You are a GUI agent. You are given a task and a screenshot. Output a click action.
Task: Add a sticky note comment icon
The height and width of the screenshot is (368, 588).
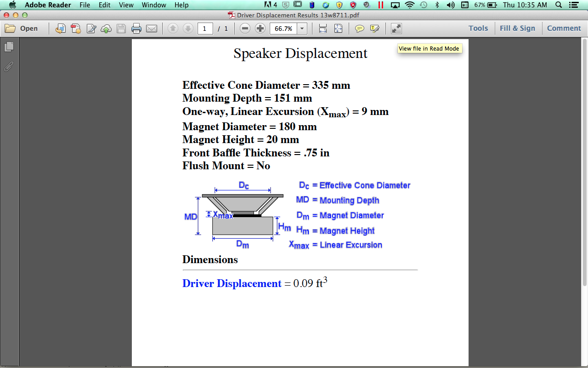click(360, 29)
